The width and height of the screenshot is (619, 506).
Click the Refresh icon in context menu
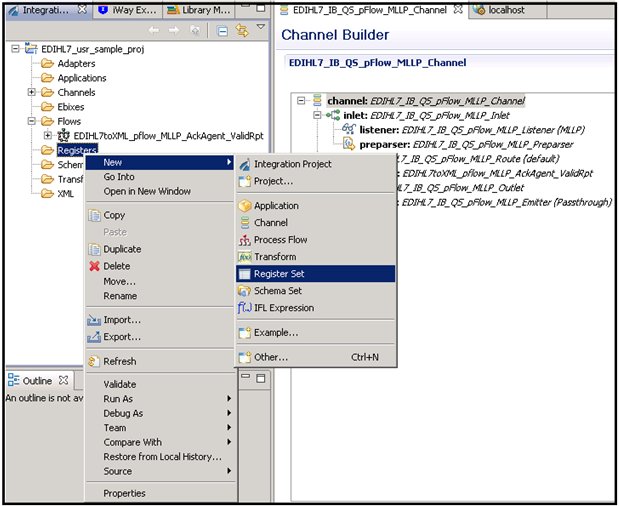(94, 361)
